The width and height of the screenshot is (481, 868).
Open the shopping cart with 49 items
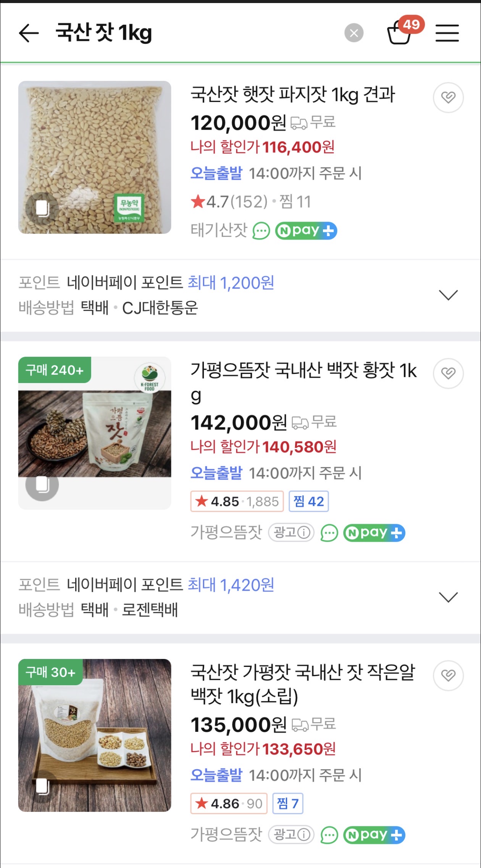click(x=400, y=33)
